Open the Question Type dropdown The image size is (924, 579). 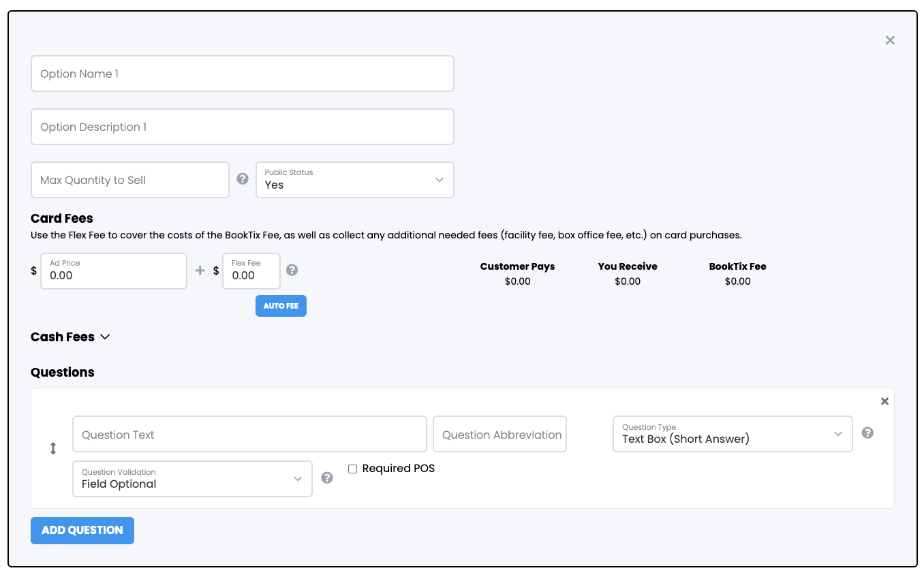tap(733, 434)
